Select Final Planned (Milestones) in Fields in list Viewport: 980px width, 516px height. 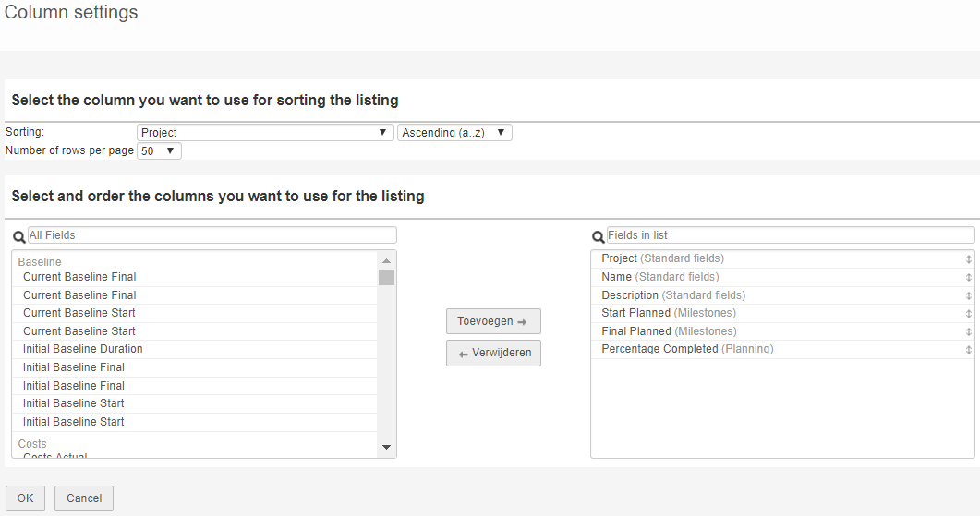point(782,331)
